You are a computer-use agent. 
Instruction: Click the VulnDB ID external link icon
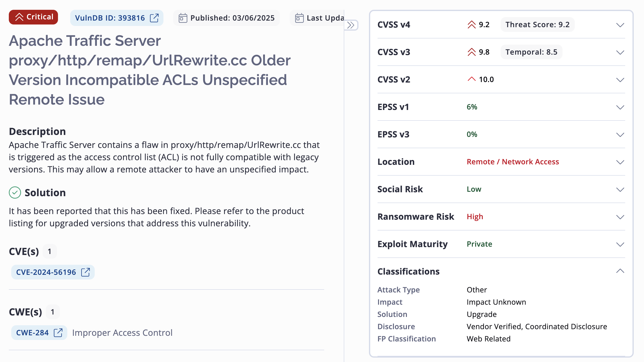pyautogui.click(x=154, y=18)
